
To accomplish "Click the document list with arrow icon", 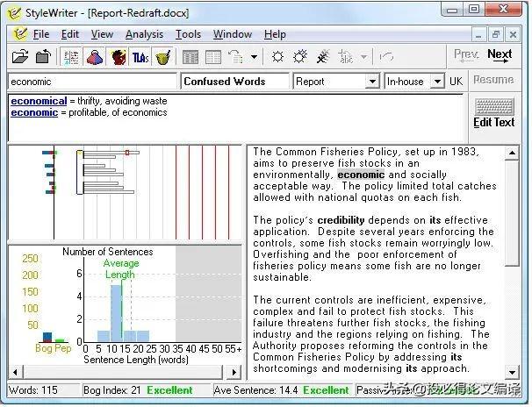I will pyautogui.click(x=236, y=57).
